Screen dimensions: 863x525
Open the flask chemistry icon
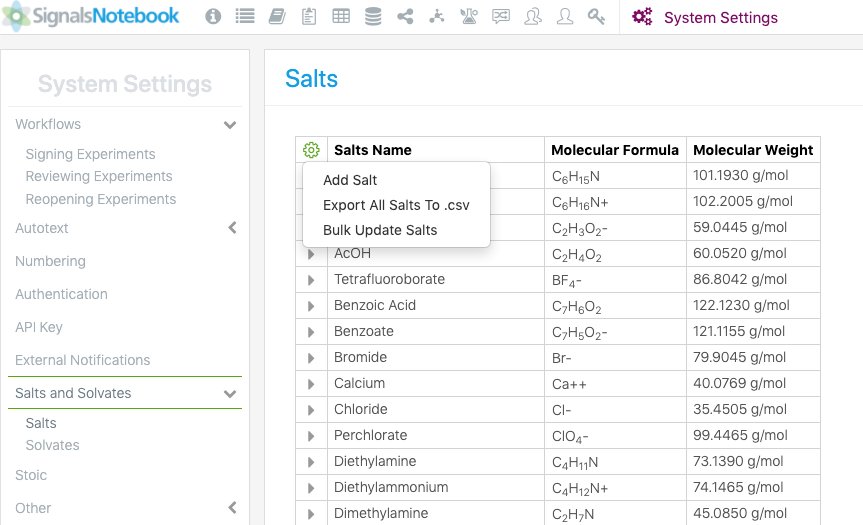pyautogui.click(x=468, y=16)
